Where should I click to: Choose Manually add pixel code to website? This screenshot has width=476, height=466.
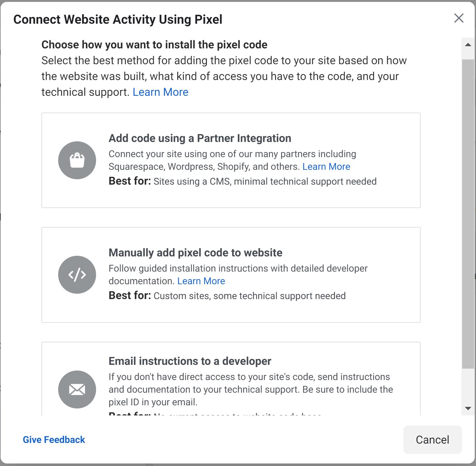[231, 275]
